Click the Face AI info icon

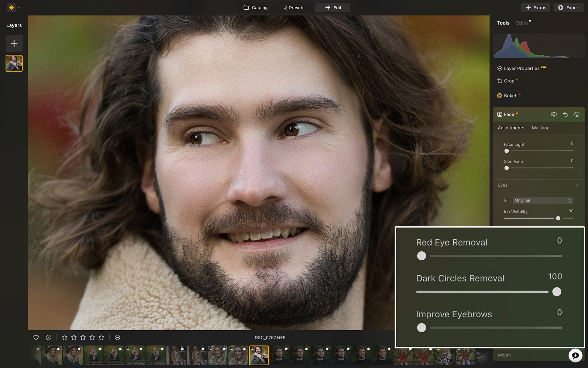(x=577, y=115)
